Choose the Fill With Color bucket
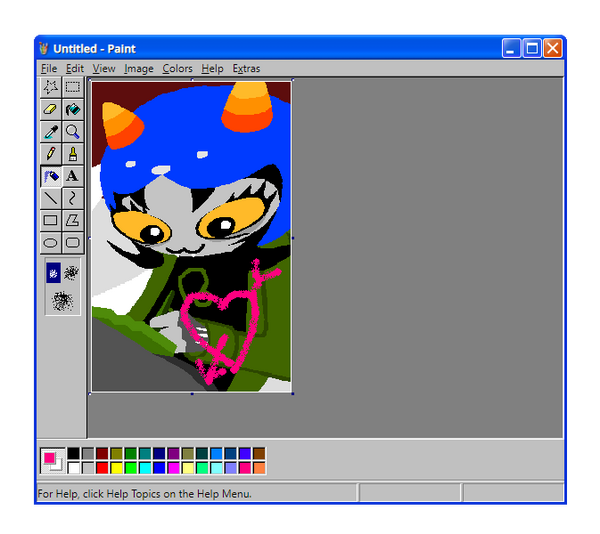This screenshot has height=534, width=600. 73,110
